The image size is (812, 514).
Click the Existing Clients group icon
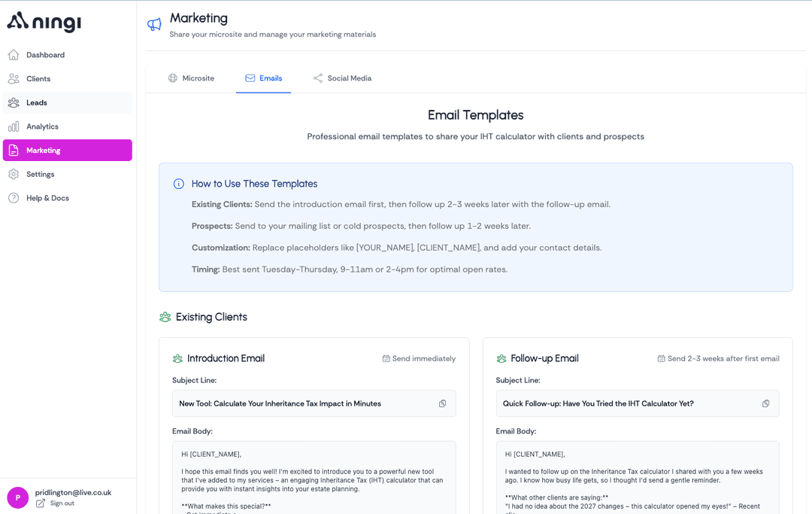(x=165, y=317)
